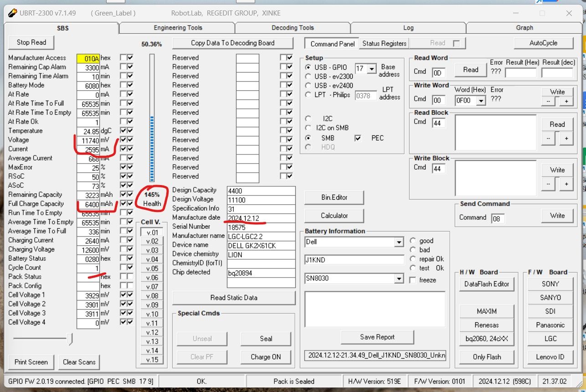Click the Send Command Write button
This screenshot has height=392, width=586.
pos(557,216)
